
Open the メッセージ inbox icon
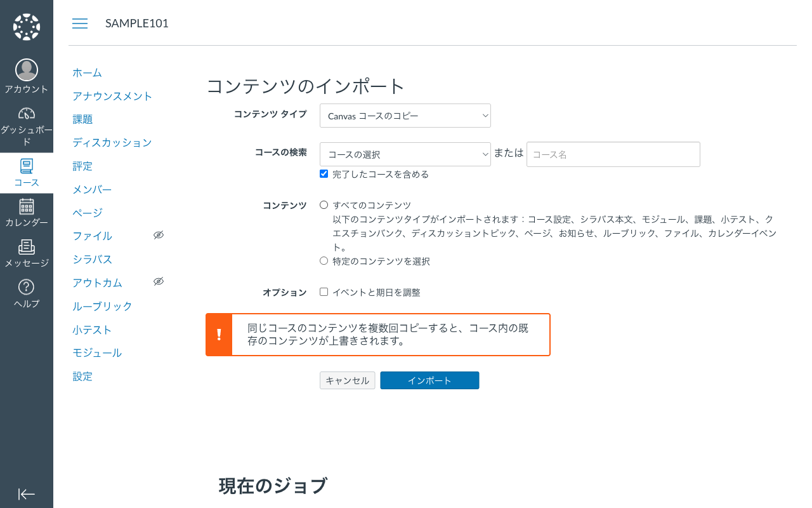point(26,248)
